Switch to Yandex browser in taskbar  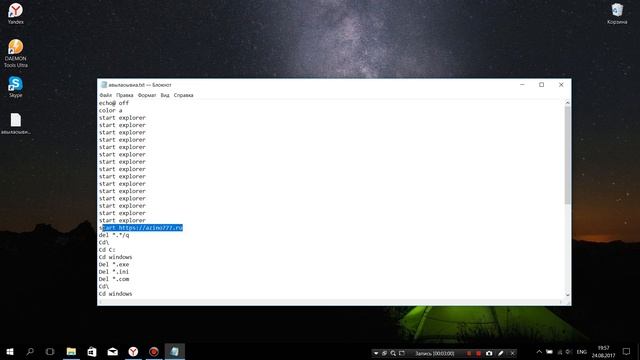pyautogui.click(x=133, y=351)
